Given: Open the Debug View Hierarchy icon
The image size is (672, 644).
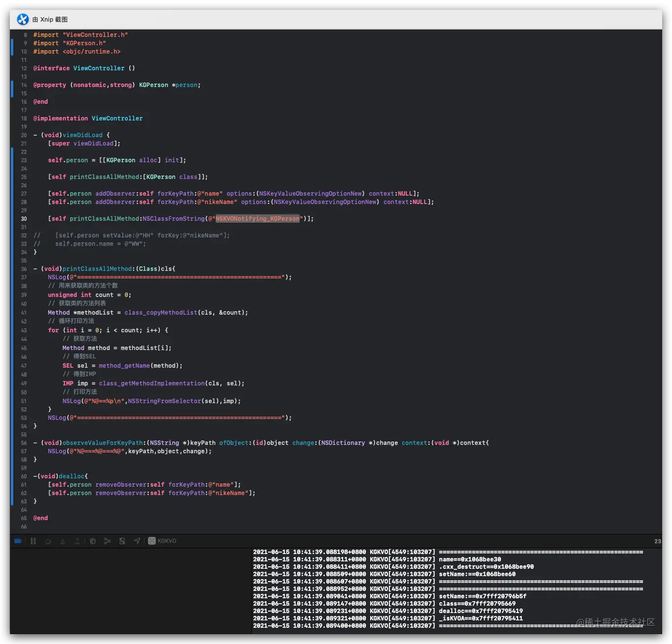Looking at the screenshot, I should coord(93,541).
